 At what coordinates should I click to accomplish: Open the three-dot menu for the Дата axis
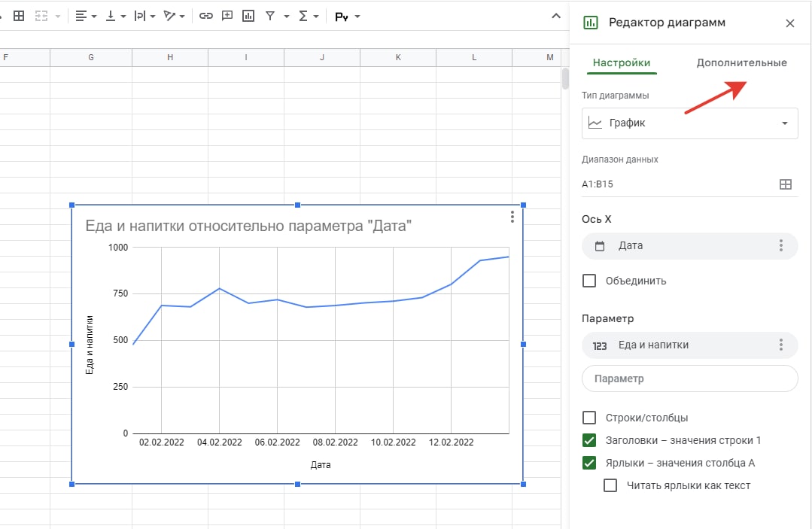781,245
